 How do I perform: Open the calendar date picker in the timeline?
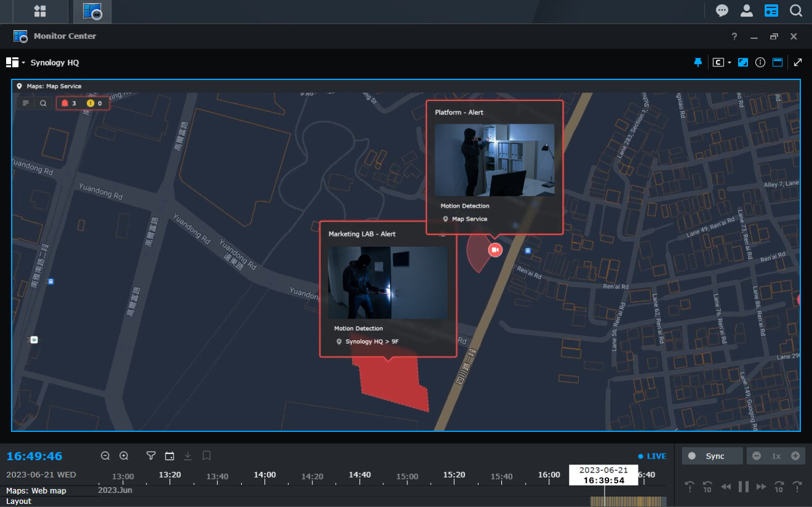tap(169, 455)
